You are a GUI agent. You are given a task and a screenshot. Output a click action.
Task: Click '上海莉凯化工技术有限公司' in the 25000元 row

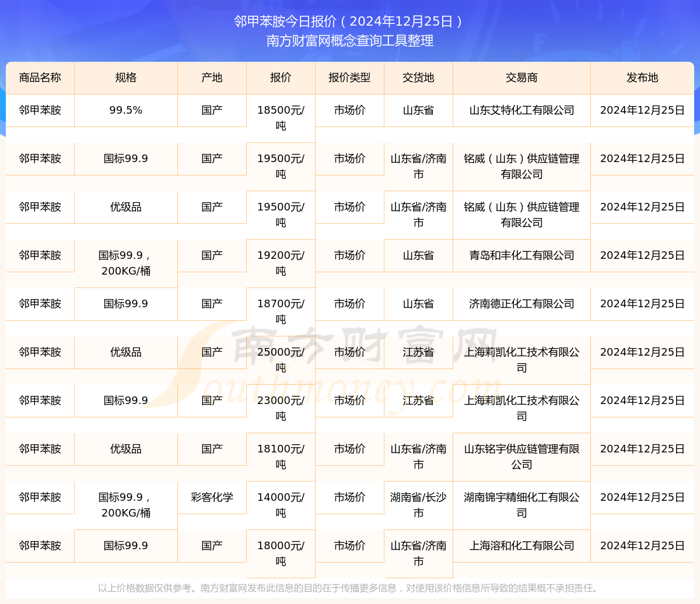[x=521, y=360]
